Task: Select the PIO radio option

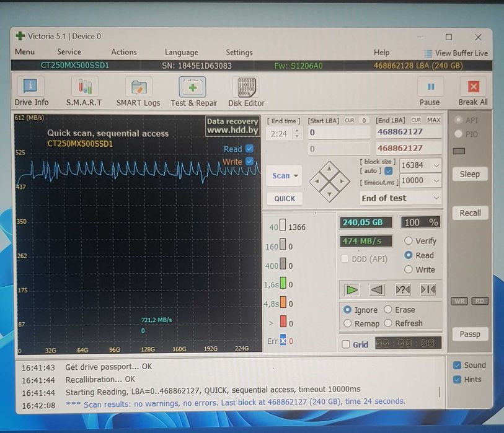Action: click(458, 134)
